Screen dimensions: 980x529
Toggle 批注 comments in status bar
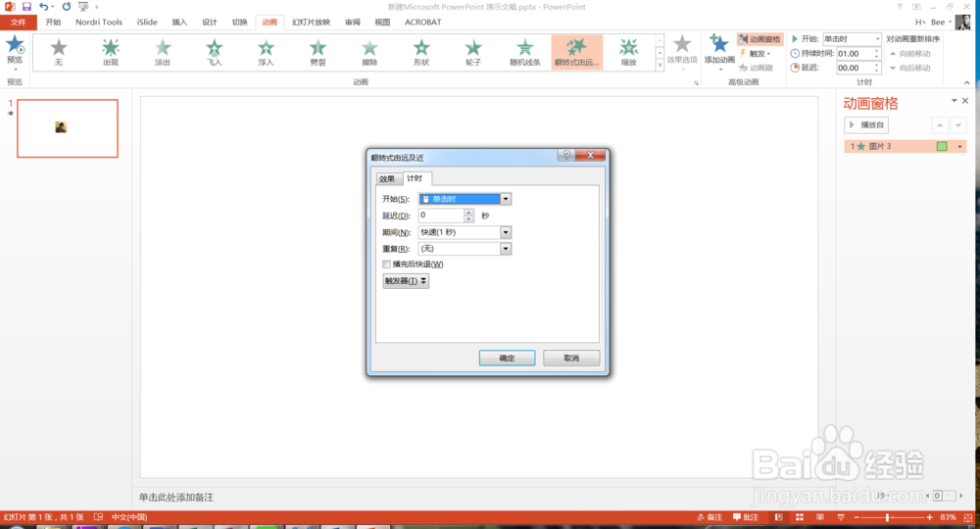pos(746,517)
